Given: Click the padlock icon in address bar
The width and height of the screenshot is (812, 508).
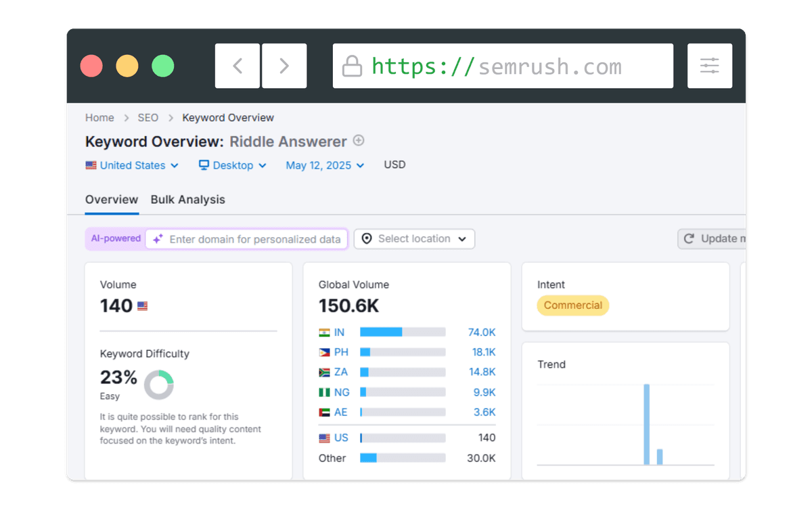Looking at the screenshot, I should point(352,66).
